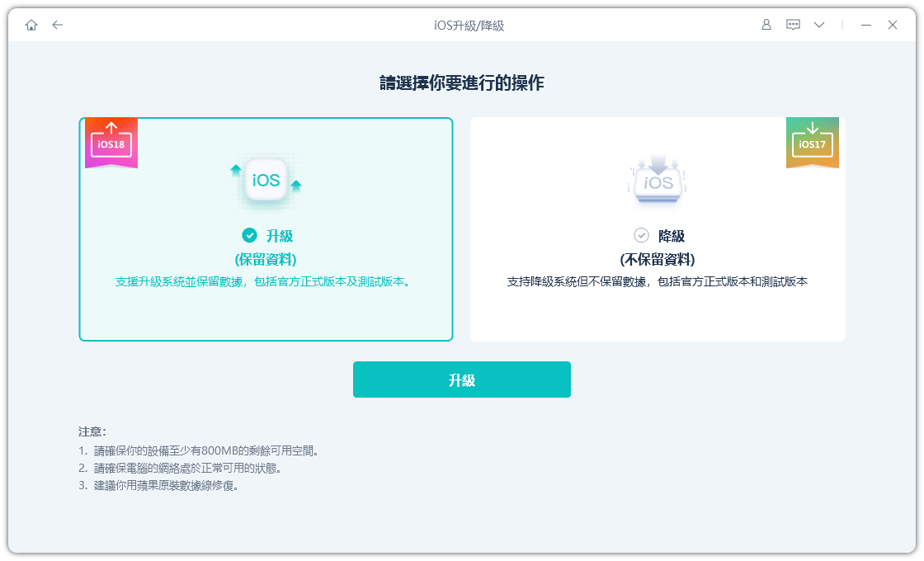Click the (保留資料) text
Image resolution: width=924 pixels, height=561 pixels.
266,259
